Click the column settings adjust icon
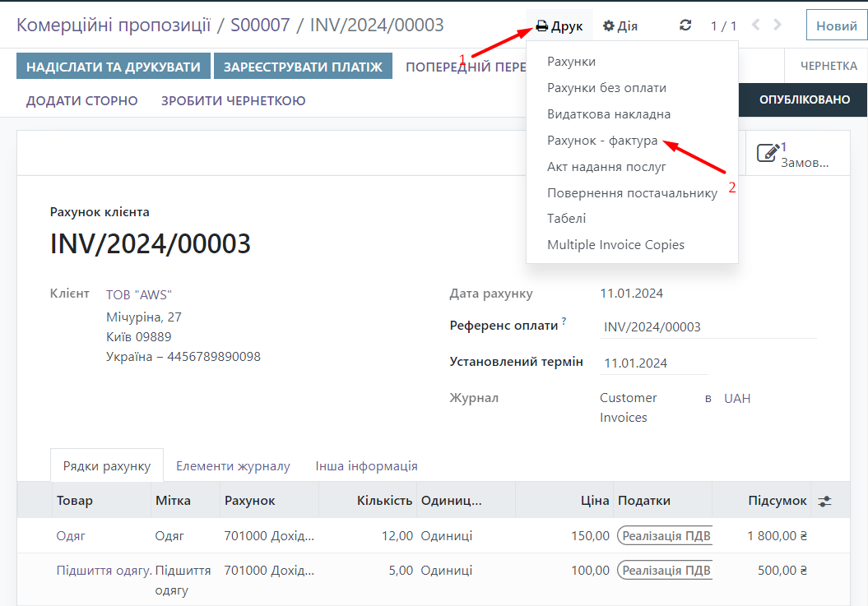Viewport: 868px width, 606px height. [824, 501]
